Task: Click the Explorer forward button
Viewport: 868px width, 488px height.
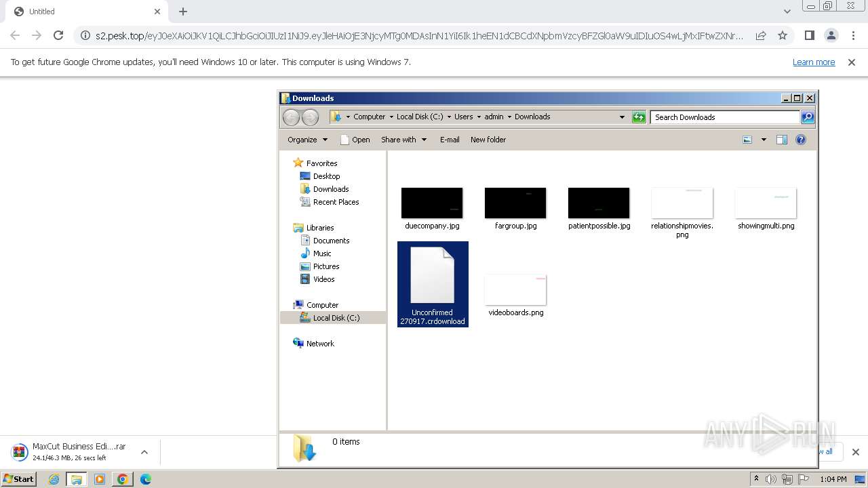Action: (310, 117)
